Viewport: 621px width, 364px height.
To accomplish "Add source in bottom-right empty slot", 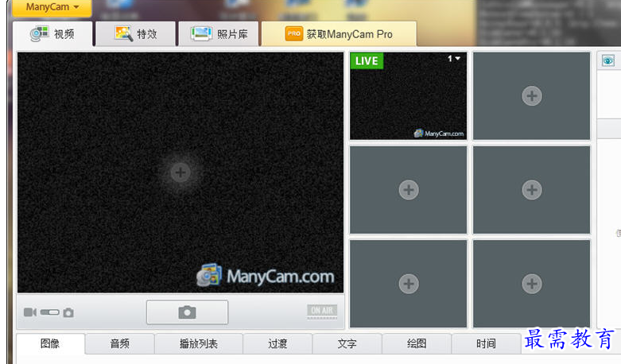I will pos(531,284).
